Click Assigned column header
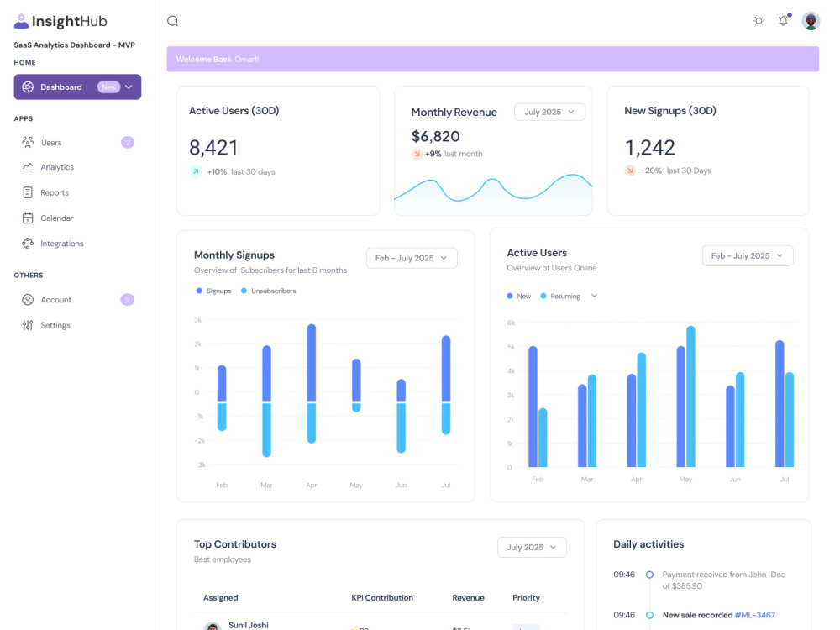840x630 pixels. pos(221,598)
